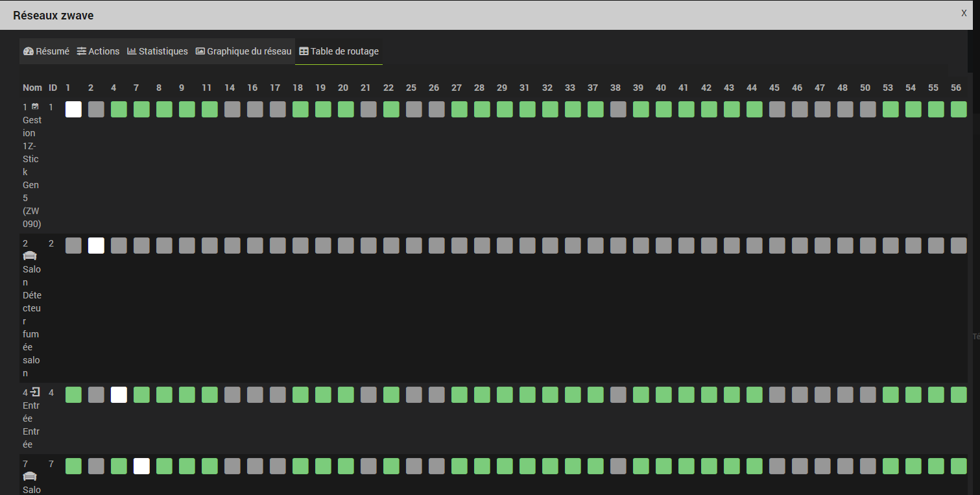Click the Graphique du réseau picture icon

tap(200, 51)
